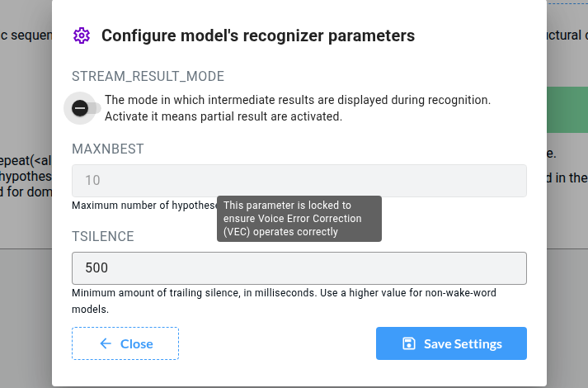This screenshot has width=588, height=388.
Task: Click the locked MAXNBEST field showing 10
Action: pos(299,180)
